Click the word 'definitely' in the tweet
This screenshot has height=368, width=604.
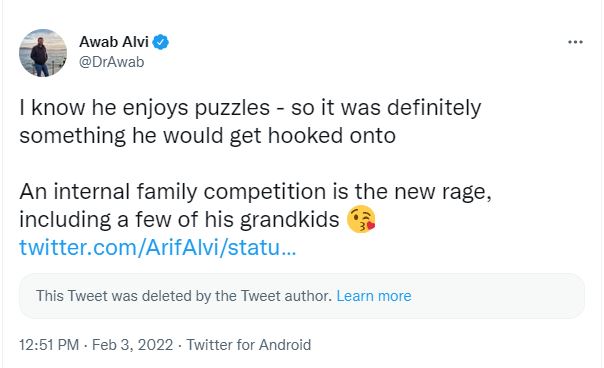click(434, 108)
